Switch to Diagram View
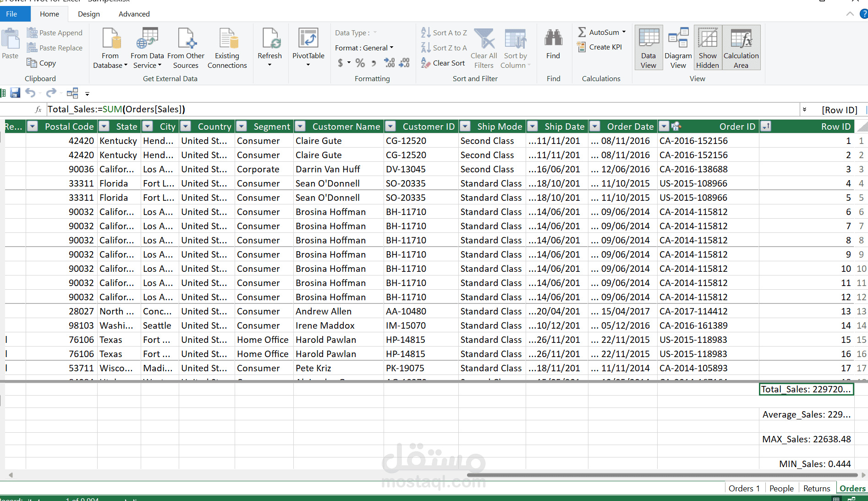Image resolution: width=868 pixels, height=501 pixels. (x=678, y=48)
